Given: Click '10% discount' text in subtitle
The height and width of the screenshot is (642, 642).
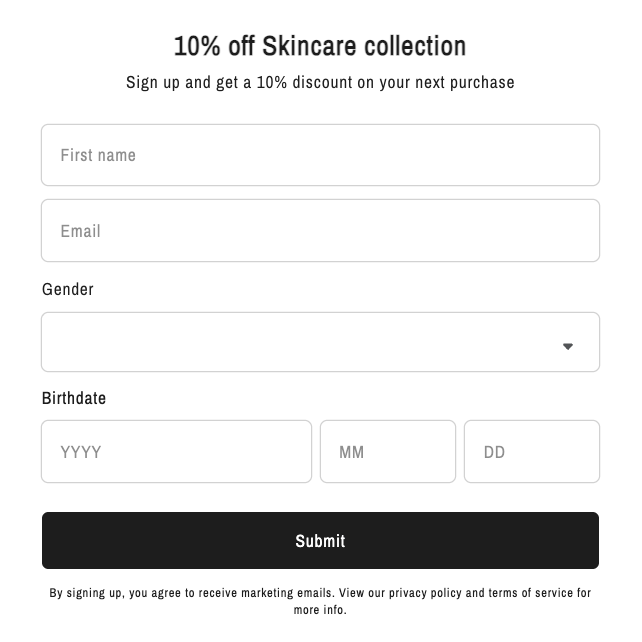Looking at the screenshot, I should 304,82.
